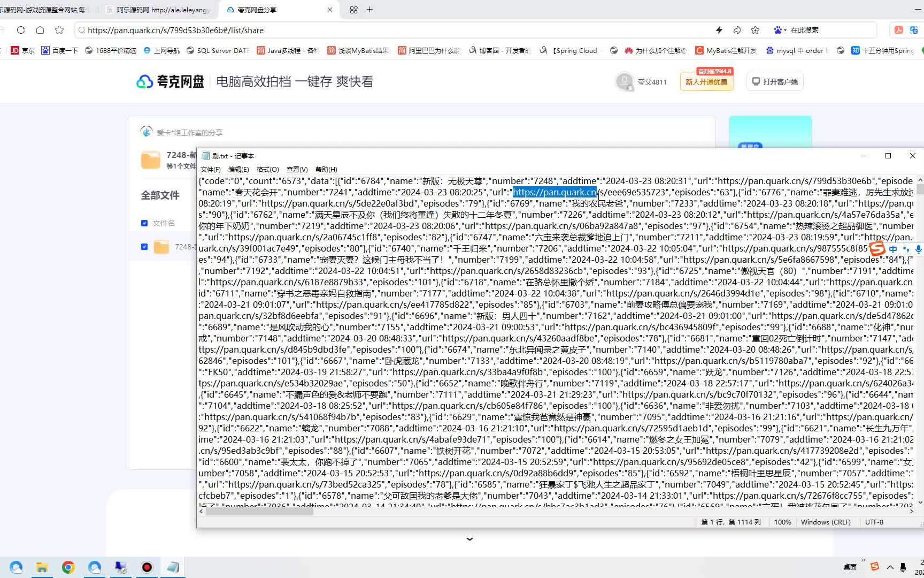Click Notepad scrollbar right arrow

(x=911, y=511)
